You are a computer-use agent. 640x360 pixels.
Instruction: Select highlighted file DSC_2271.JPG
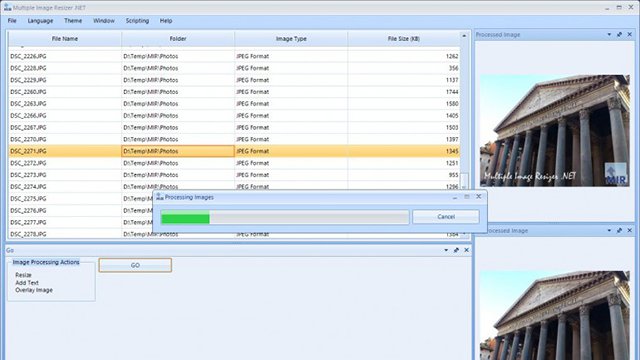(28, 151)
